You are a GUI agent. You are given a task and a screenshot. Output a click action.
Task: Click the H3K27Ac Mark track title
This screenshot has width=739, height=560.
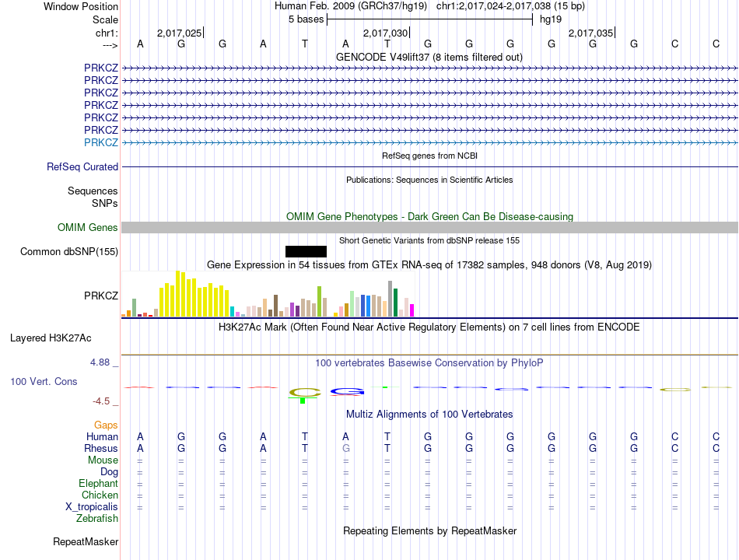(429, 327)
